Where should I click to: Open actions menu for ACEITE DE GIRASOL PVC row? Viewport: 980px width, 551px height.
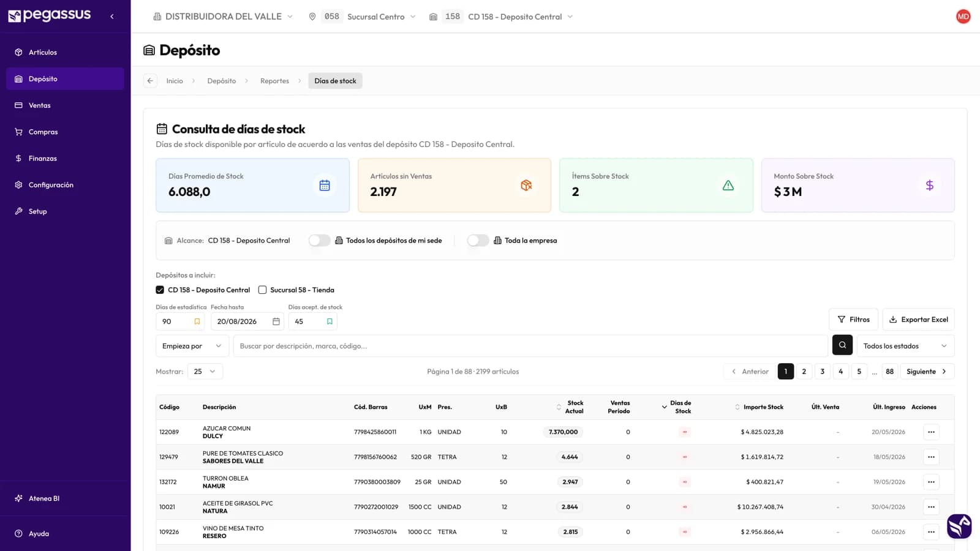[x=931, y=507]
